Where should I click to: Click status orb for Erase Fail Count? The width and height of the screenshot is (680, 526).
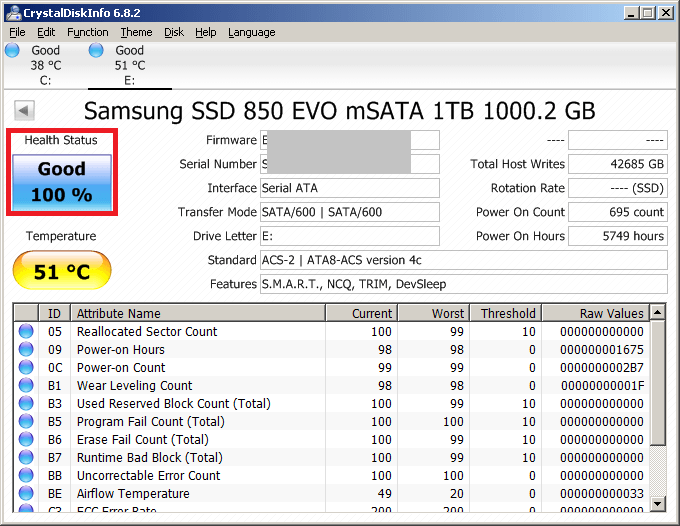tap(26, 439)
